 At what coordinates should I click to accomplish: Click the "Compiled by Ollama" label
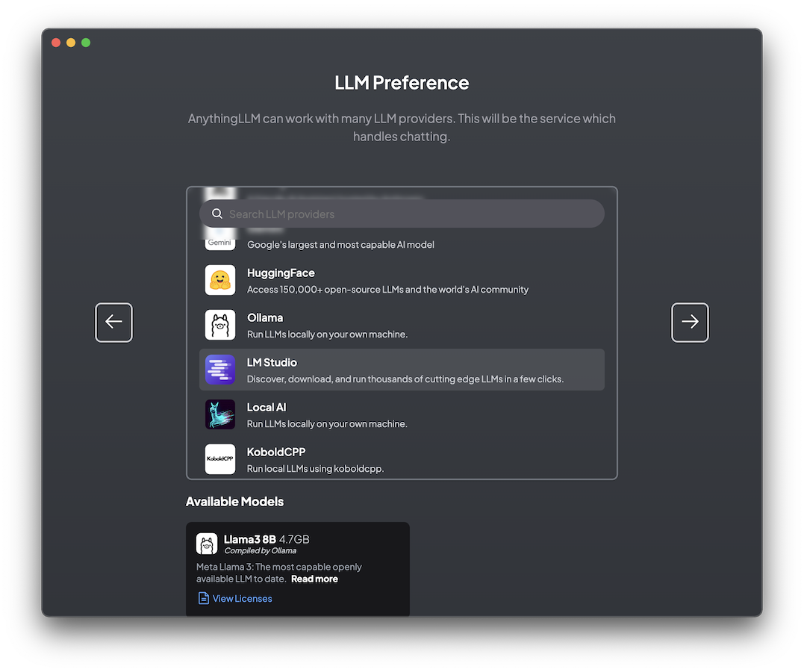260,550
